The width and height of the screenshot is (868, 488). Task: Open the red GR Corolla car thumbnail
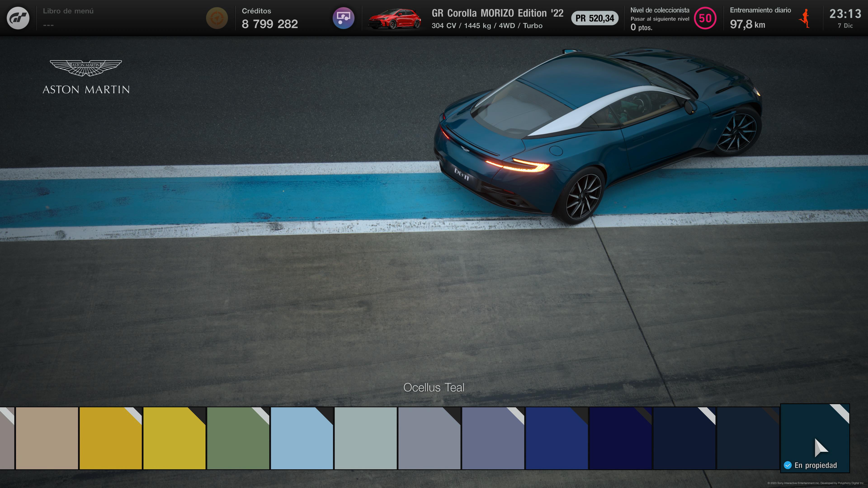click(395, 19)
